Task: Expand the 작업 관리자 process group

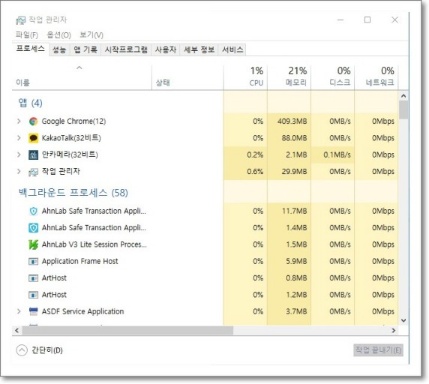Action: click(x=19, y=172)
